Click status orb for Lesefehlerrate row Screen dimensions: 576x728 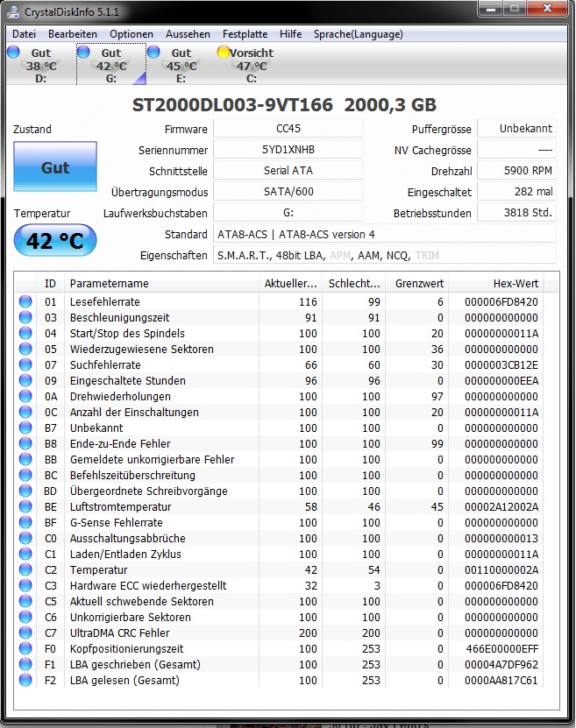(25, 301)
